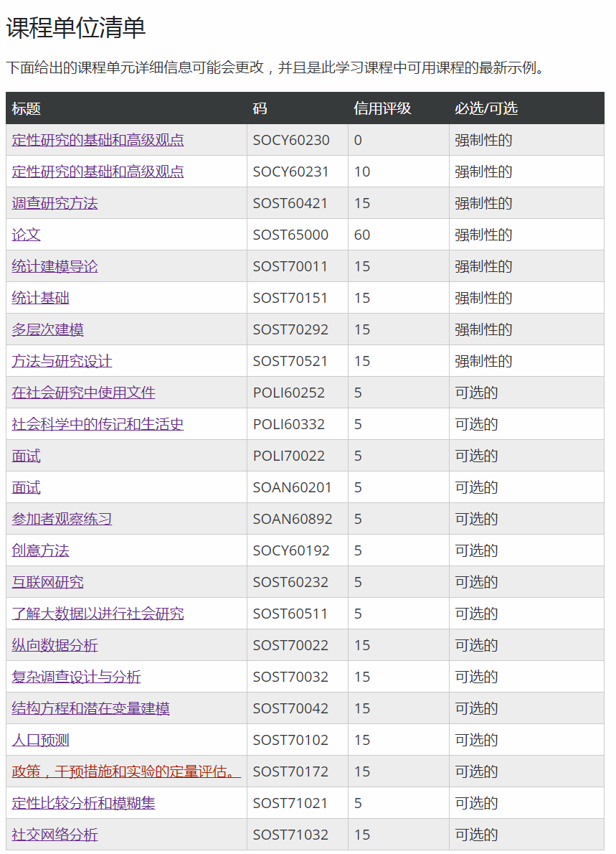Screen dimensions: 616x854
Task: Click the 参加者观察练习 link
Action: coord(62,519)
